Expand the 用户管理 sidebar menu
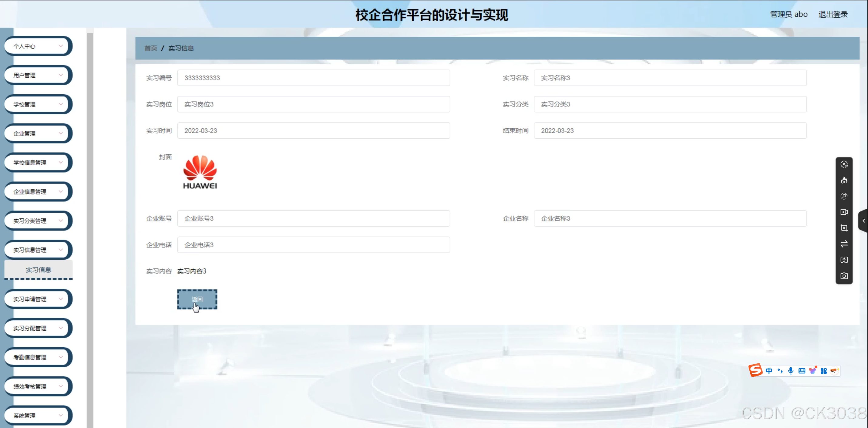This screenshot has width=868, height=428. 38,75
